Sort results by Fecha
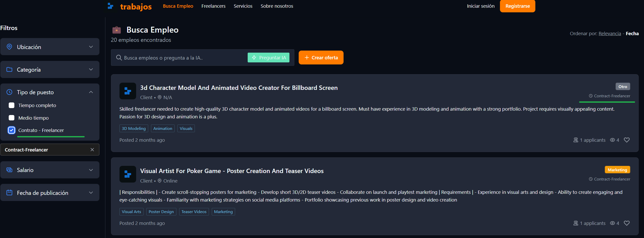Screen dimensions: 644x238 pyautogui.click(x=632, y=33)
